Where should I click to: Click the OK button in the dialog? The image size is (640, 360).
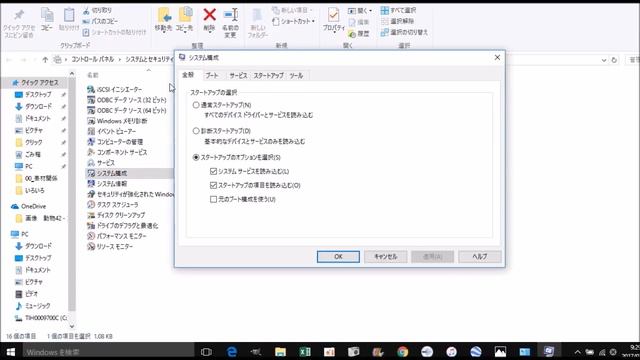pyautogui.click(x=338, y=257)
